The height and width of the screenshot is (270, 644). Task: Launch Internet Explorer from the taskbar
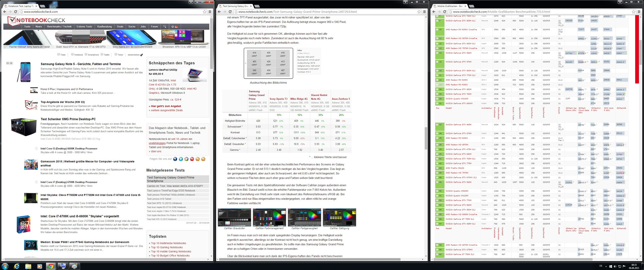[16, 266]
